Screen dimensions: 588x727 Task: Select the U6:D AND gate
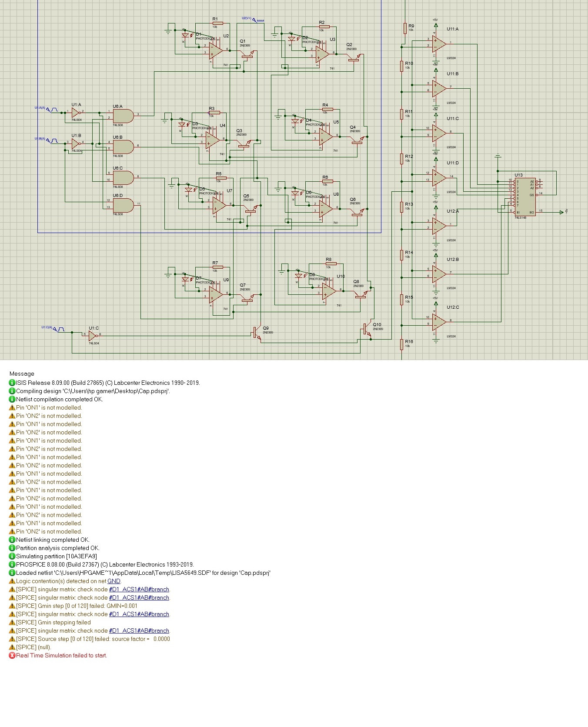pos(124,205)
